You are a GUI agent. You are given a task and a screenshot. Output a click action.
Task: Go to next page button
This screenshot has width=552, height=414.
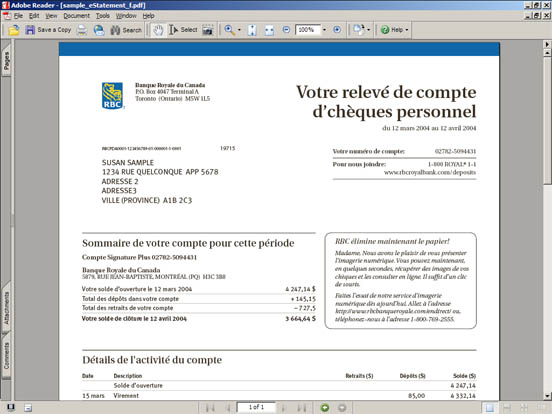[x=283, y=408]
